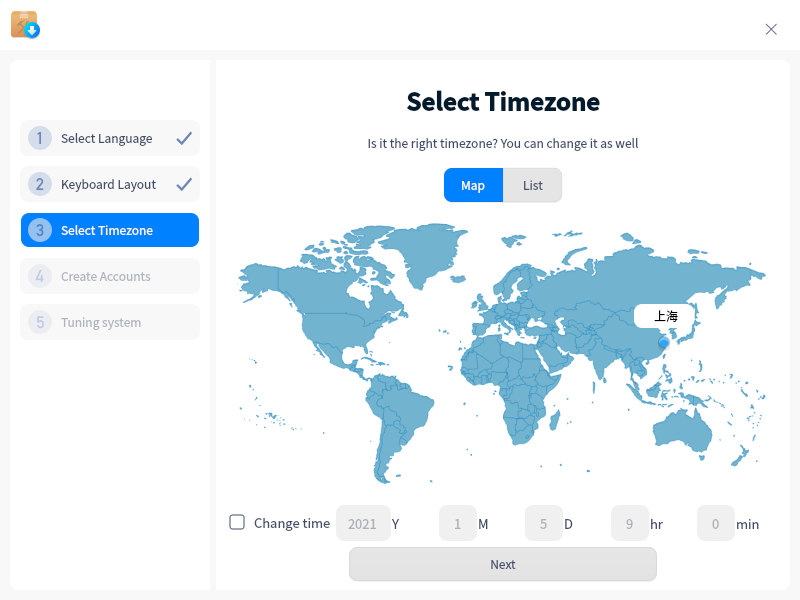This screenshot has height=600, width=800.
Task: Click the Create Accounts step
Action: coord(110,276)
